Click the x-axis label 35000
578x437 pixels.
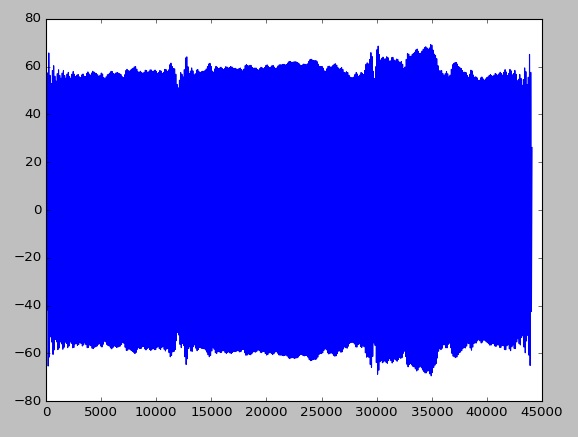point(432,412)
